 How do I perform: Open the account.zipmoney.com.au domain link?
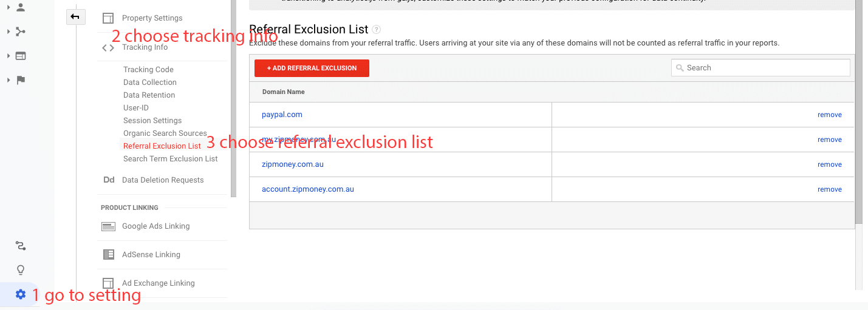pos(308,189)
